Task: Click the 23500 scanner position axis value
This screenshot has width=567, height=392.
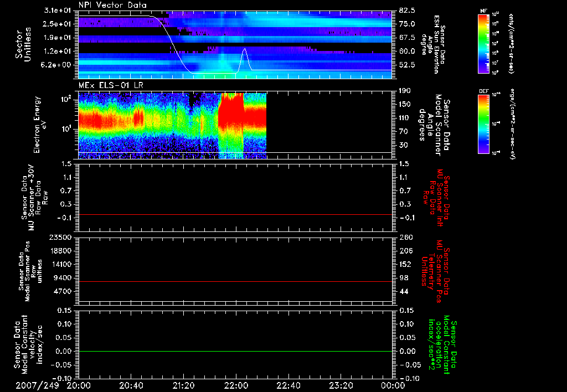Action: click(x=60, y=237)
